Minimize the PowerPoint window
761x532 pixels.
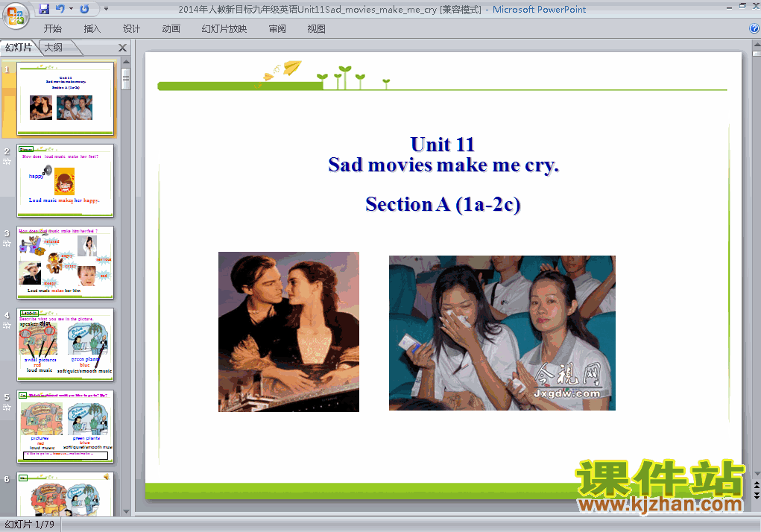(729, 7)
